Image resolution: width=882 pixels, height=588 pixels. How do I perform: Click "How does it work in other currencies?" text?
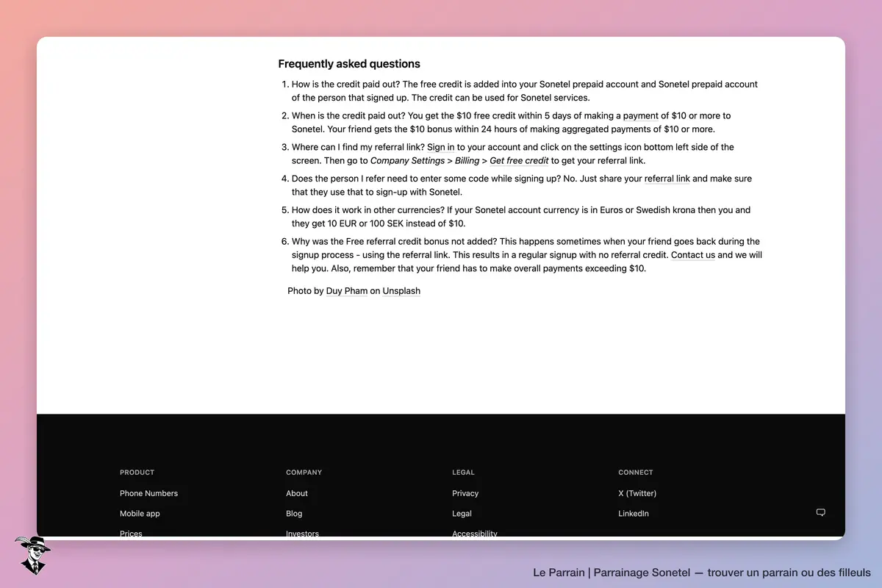[x=367, y=210]
